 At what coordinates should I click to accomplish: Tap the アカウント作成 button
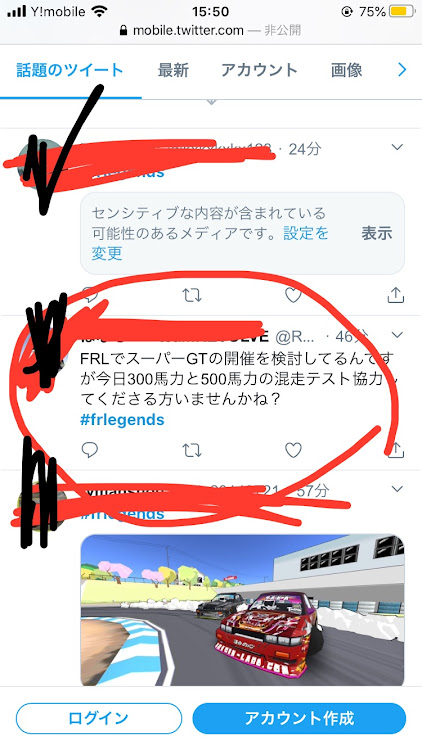tap(299, 718)
